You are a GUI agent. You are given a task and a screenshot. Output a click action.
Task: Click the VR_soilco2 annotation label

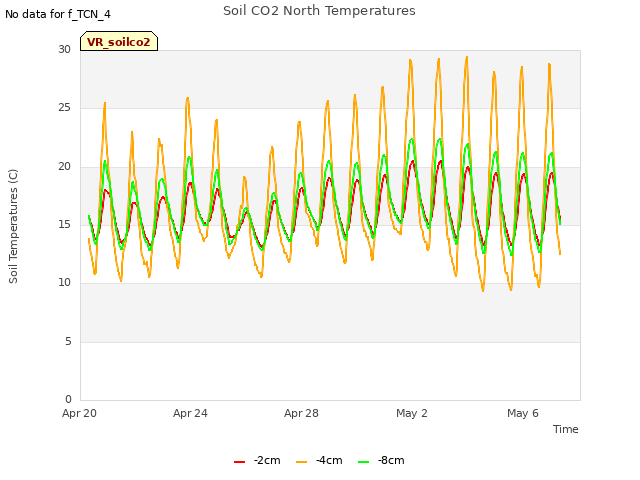(x=119, y=42)
